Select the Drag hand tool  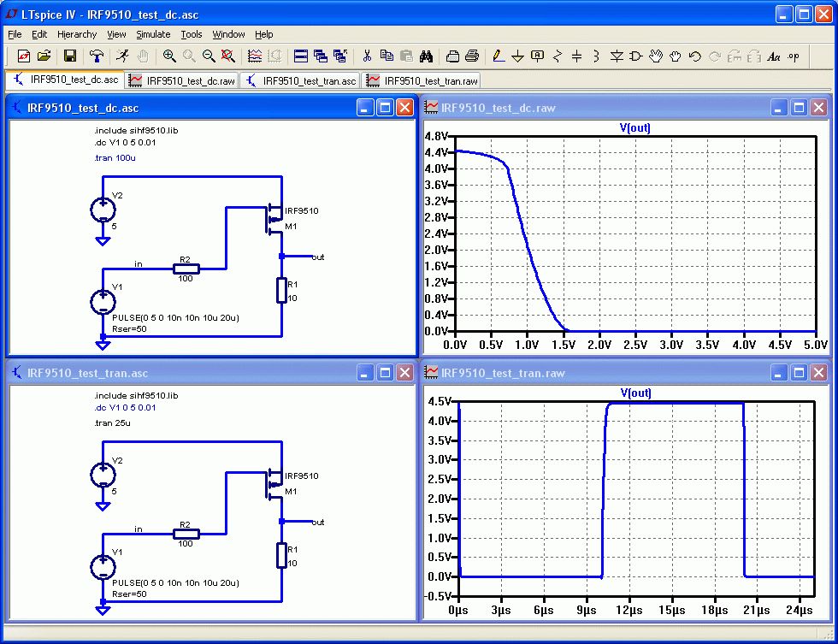[x=676, y=56]
